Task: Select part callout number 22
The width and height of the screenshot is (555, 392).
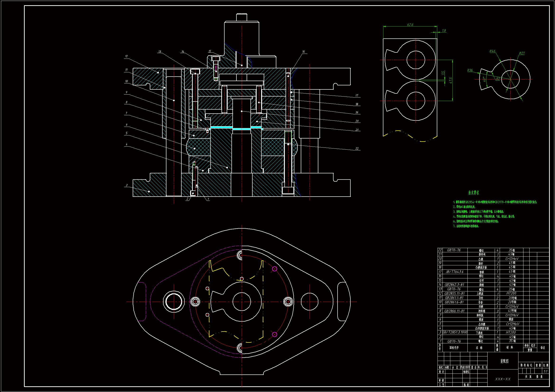Action: [x=357, y=148]
